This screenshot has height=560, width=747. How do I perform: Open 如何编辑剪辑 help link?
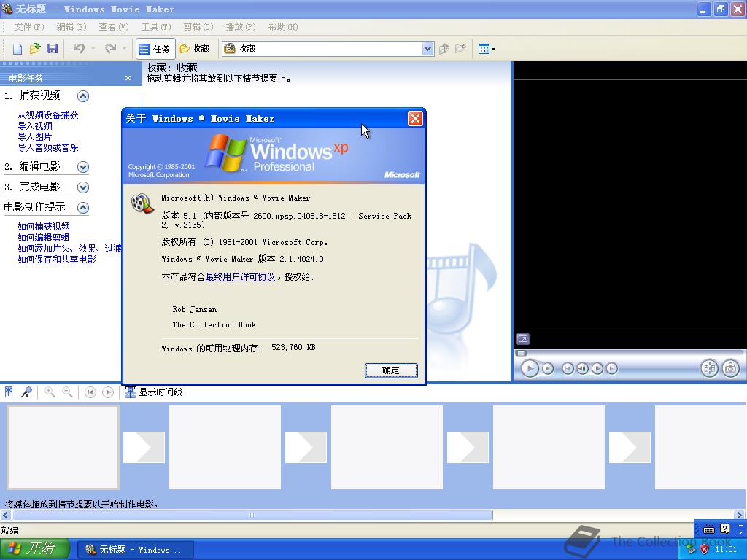click(x=43, y=237)
